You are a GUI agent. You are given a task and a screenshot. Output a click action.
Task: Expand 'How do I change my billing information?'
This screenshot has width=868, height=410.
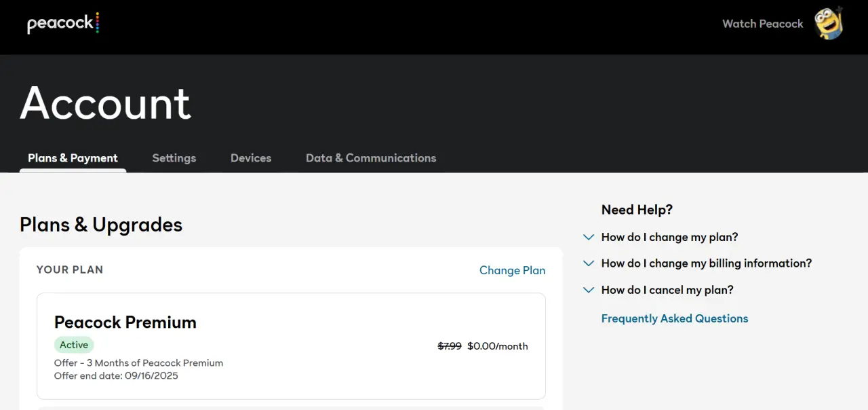(707, 263)
